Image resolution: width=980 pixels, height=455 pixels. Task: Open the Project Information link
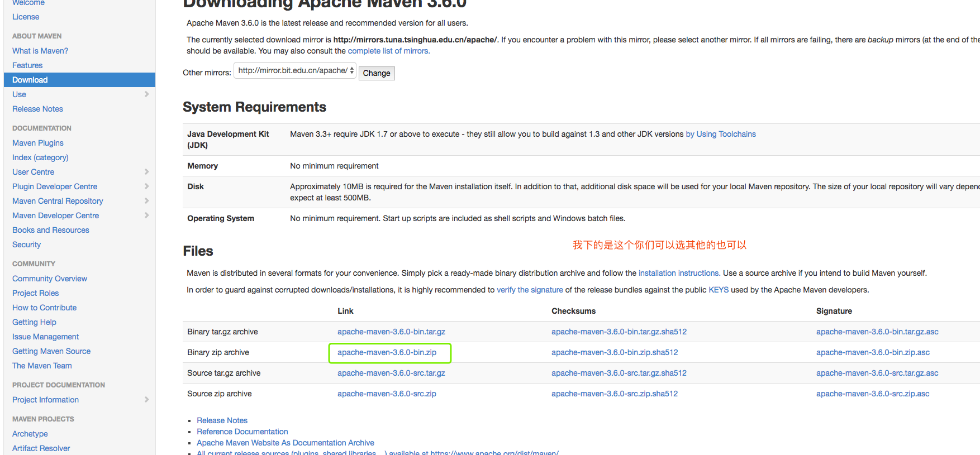[45, 400]
